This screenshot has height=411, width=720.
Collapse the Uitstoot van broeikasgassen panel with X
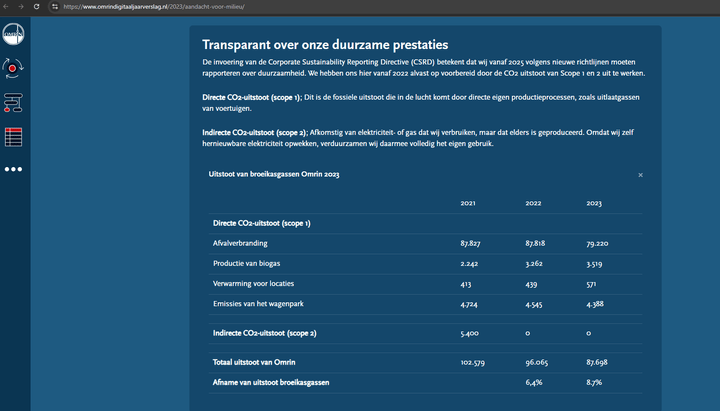(641, 175)
